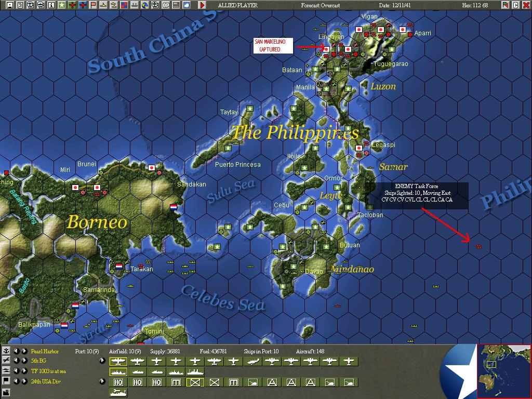The image size is (532, 399).
Task: Select the highlighted ship icon in task force row
Action: pos(118,372)
